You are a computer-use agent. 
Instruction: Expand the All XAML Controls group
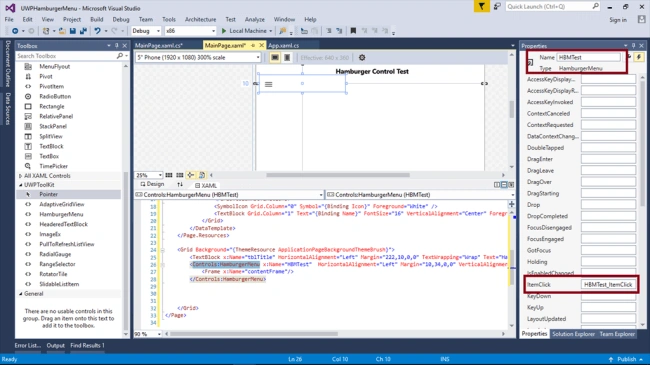point(20,176)
